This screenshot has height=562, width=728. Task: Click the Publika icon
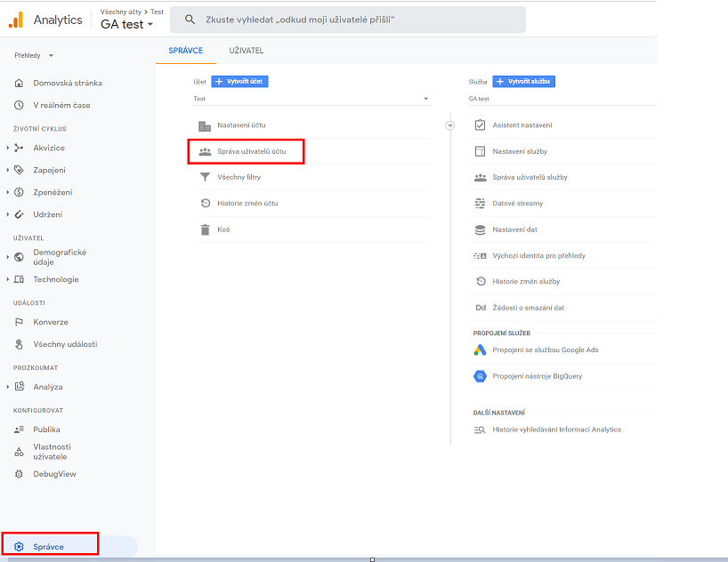coord(19,430)
